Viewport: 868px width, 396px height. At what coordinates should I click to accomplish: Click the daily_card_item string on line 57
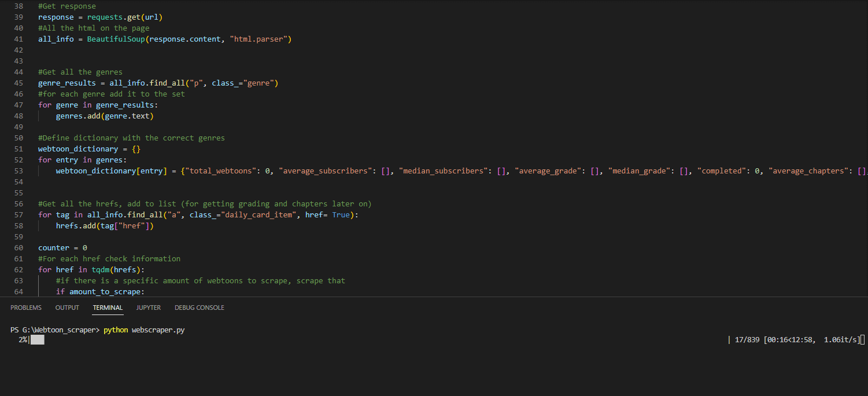click(x=258, y=214)
